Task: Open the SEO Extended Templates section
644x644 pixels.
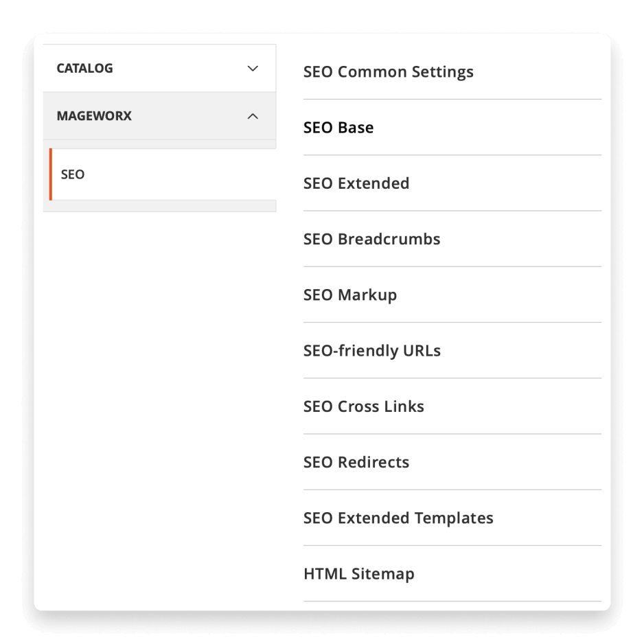Action: (398, 518)
